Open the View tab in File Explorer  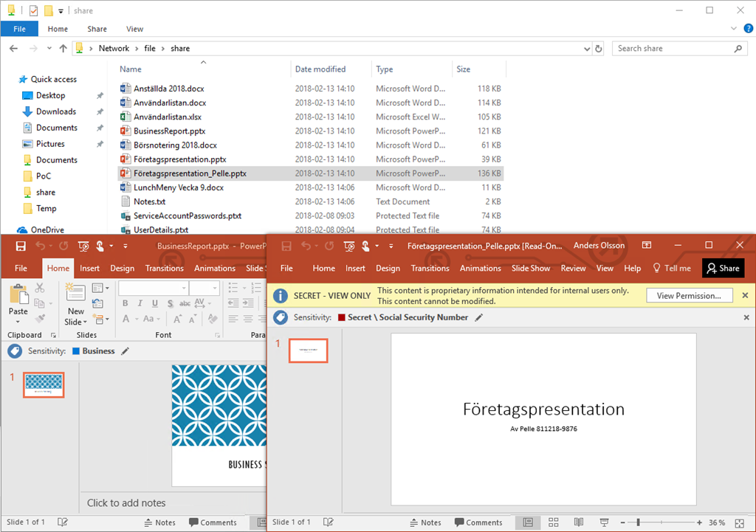tap(134, 29)
